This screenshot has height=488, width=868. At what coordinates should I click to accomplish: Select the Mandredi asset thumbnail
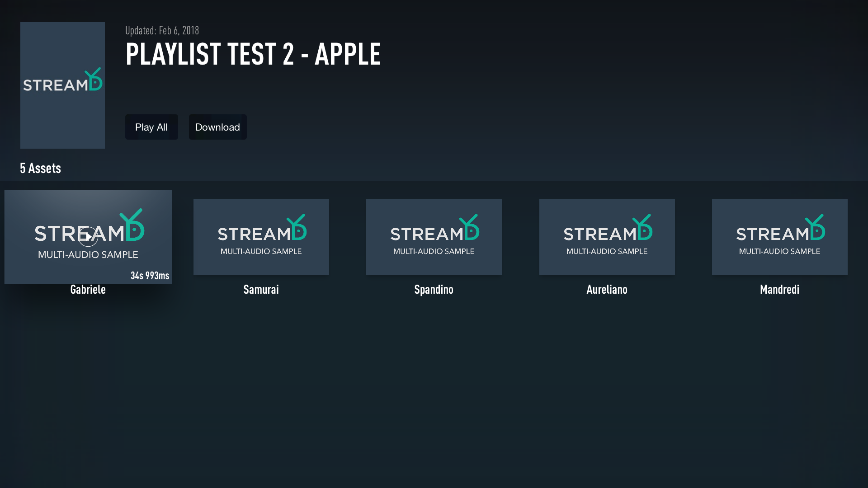780,237
